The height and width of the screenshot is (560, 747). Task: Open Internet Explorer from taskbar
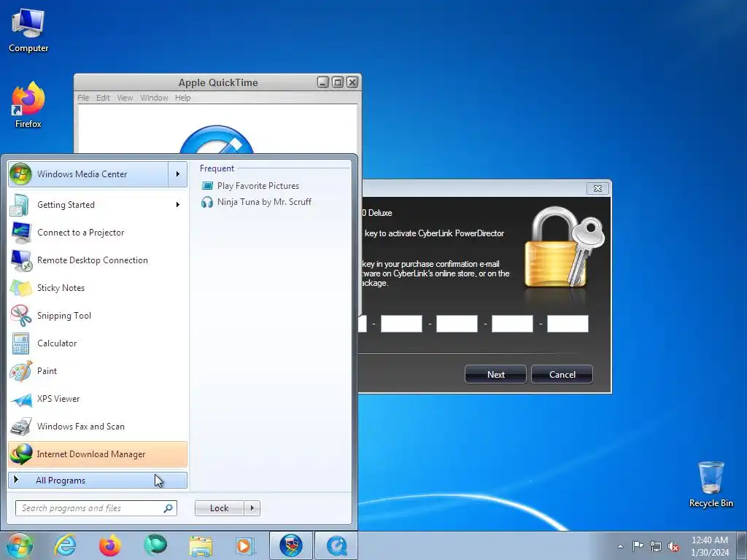click(x=65, y=545)
